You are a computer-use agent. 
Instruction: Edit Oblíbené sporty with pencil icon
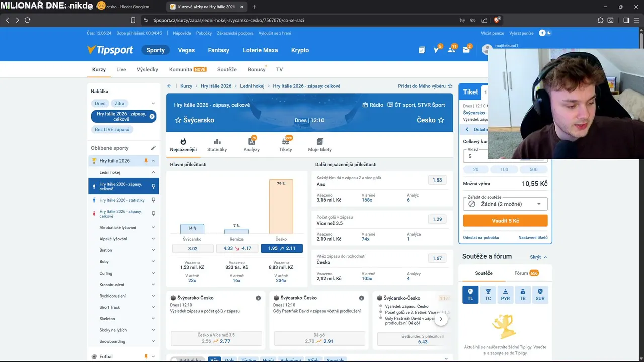(x=153, y=148)
